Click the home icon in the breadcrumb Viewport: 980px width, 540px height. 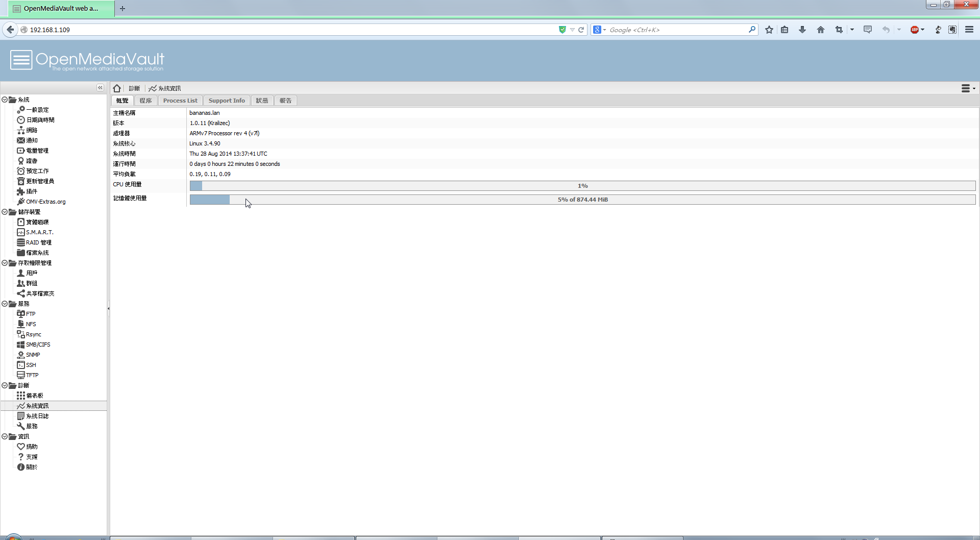[117, 88]
